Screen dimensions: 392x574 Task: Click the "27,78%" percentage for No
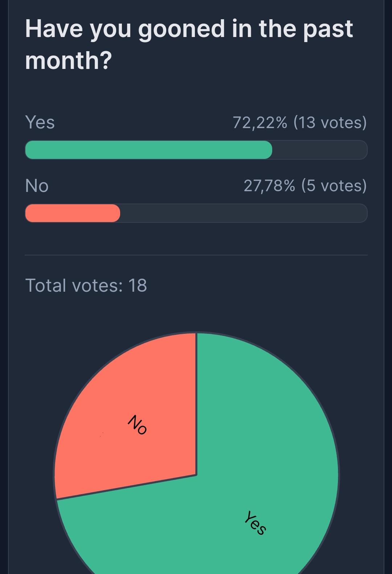coord(269,186)
